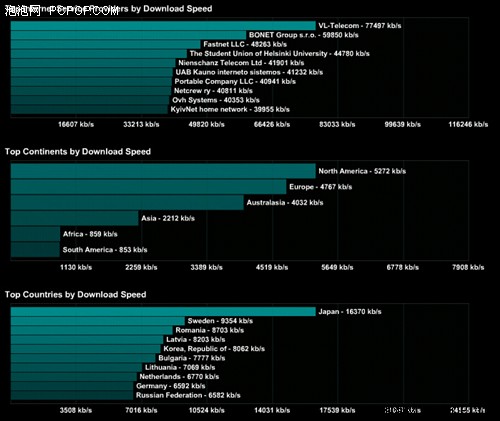
Task: Select the Sweden - 9354 kb/s label
Action: click(x=220, y=321)
